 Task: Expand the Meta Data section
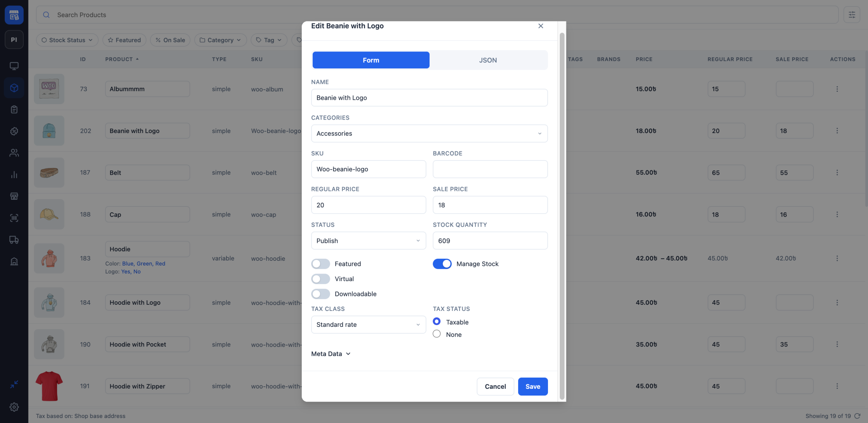(331, 354)
